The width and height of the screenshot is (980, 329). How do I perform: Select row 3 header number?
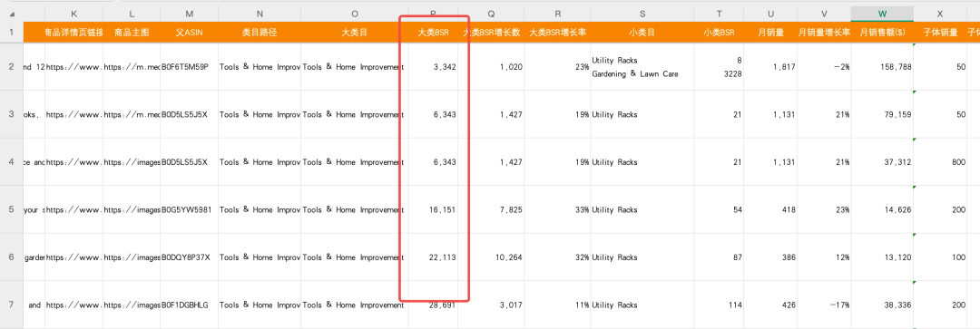tap(11, 114)
